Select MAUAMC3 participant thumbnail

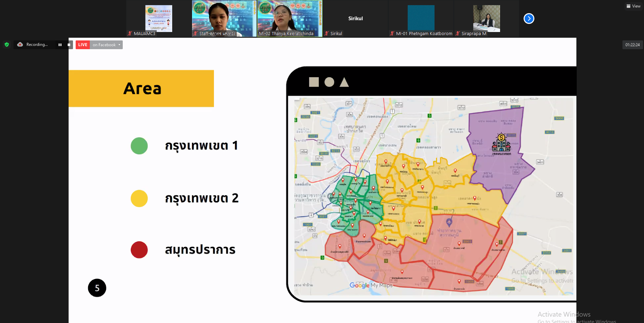[159, 19]
